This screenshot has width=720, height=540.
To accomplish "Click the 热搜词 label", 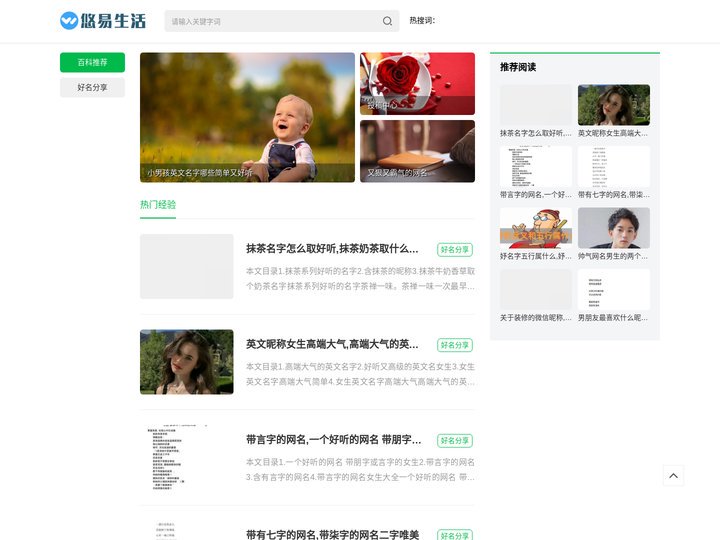I will [422, 21].
